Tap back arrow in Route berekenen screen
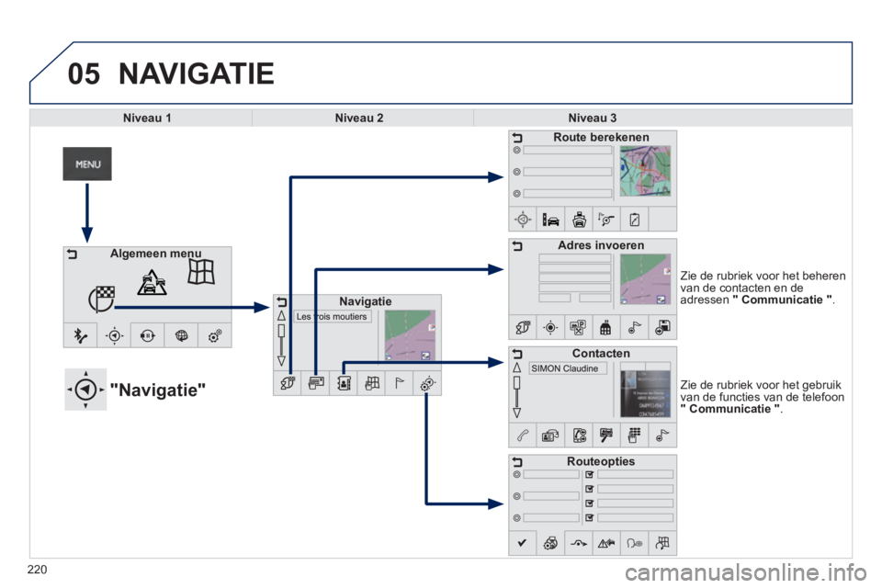882x588 pixels. coord(517,138)
